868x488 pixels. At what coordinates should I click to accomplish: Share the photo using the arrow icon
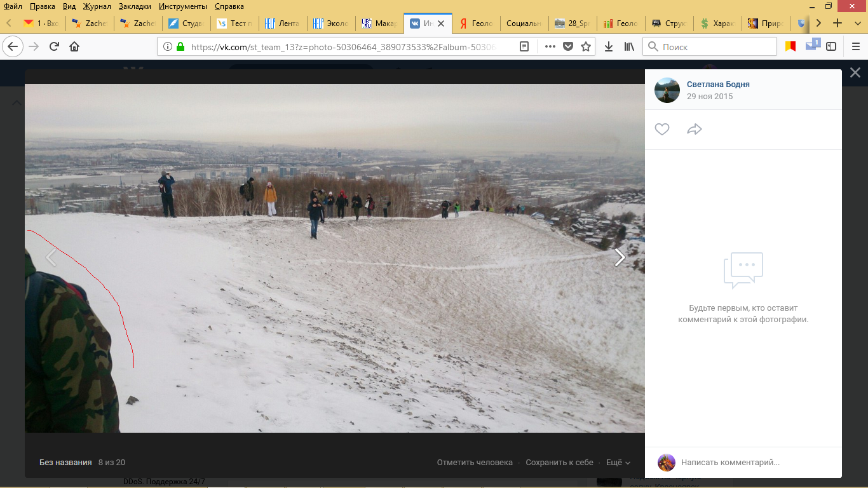[x=695, y=130]
